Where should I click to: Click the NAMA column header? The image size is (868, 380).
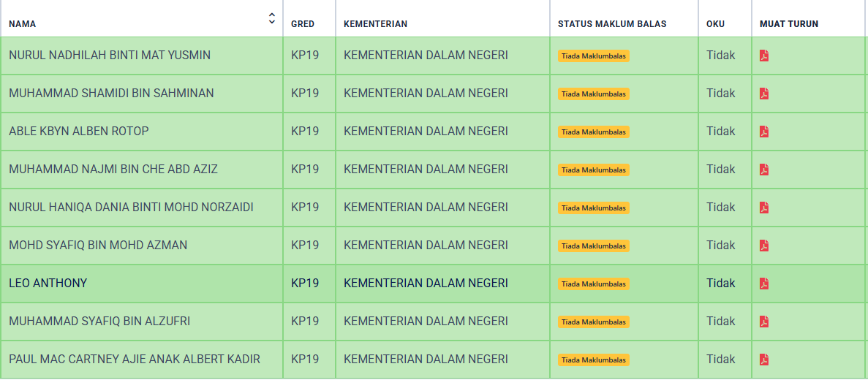coord(22,24)
